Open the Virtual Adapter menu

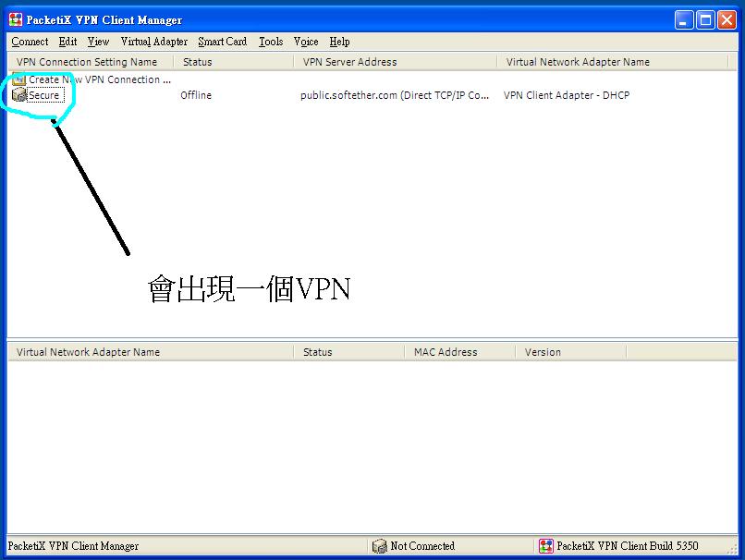154,42
